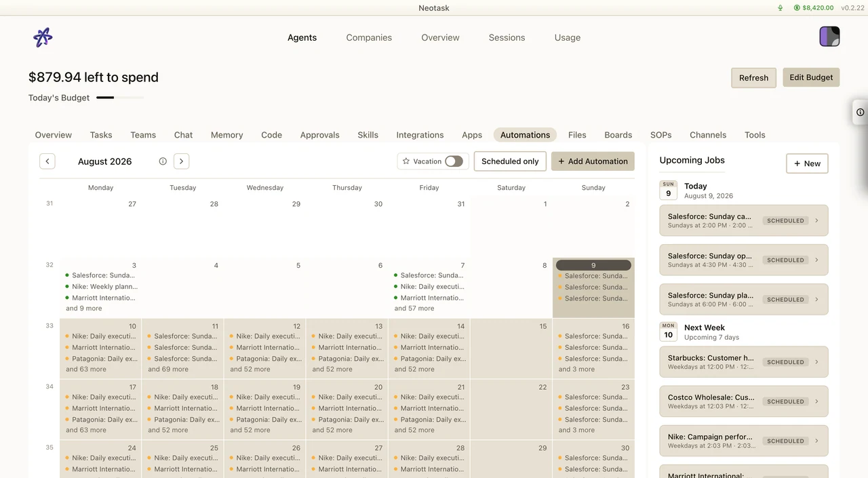The image size is (868, 478).
Task: Switch to the Files tab
Action: (x=577, y=135)
